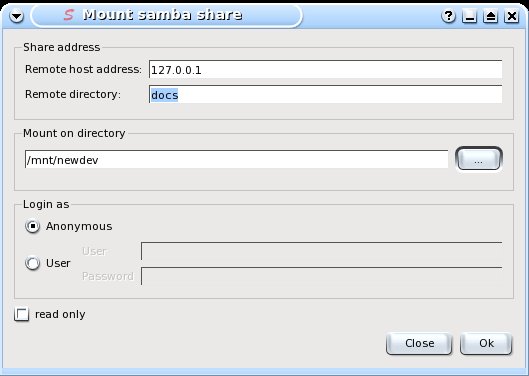Click the greyed-out Password field
529x376 pixels.
coord(322,276)
